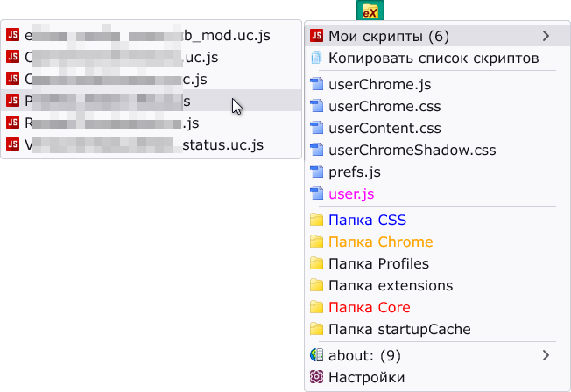Click the folder icon beside Папка Core
This screenshot has height=392, width=571.
click(316, 307)
